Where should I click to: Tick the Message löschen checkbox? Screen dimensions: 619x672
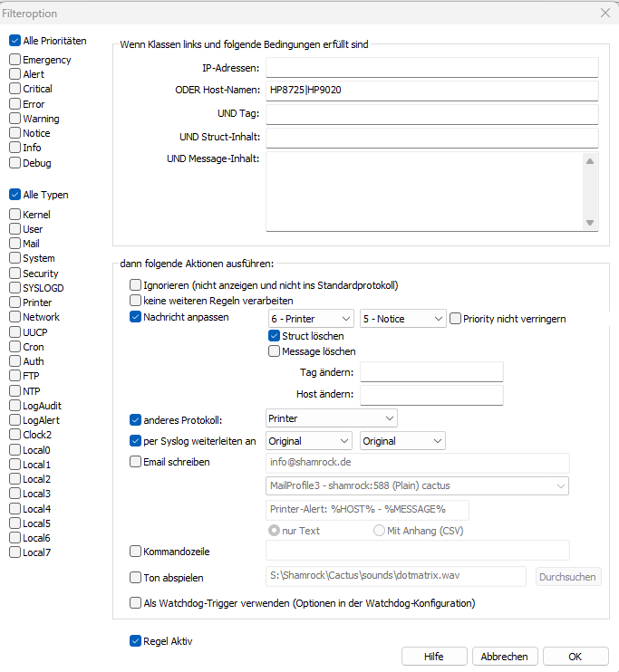click(274, 351)
